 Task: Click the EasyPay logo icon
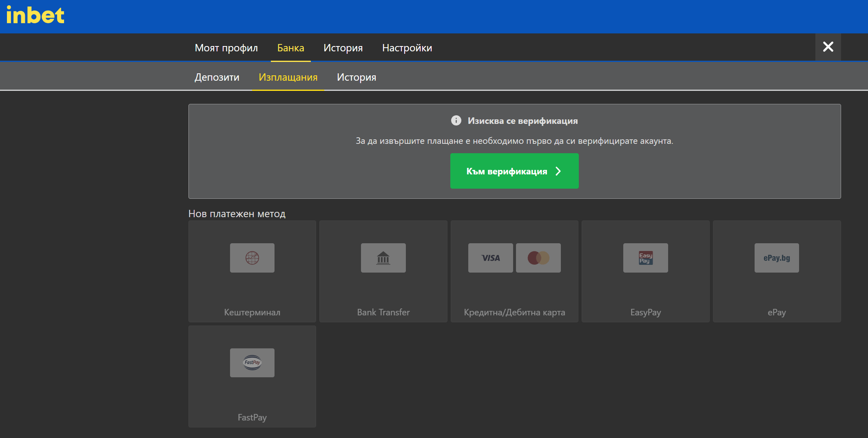point(646,258)
